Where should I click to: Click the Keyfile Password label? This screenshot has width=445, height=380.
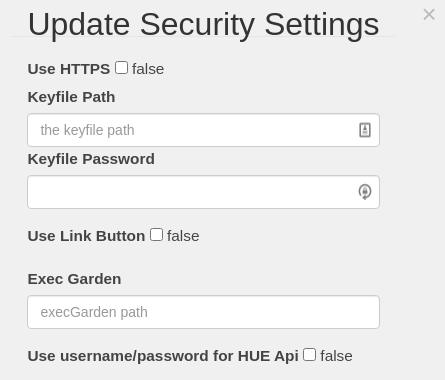pos(91,159)
